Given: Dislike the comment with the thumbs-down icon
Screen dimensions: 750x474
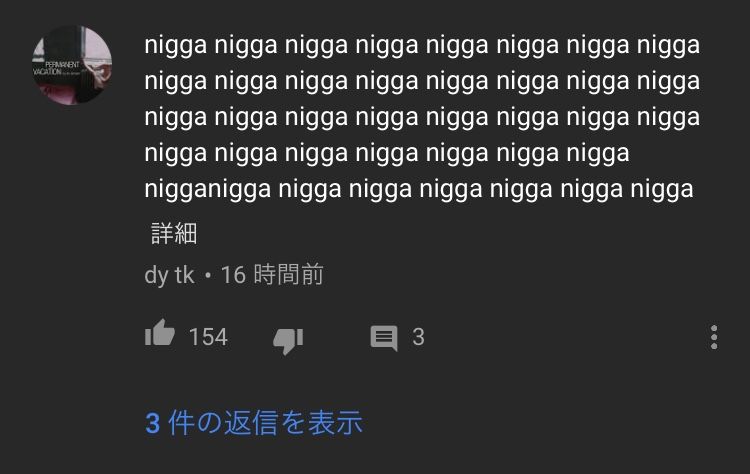Looking at the screenshot, I should click(288, 341).
